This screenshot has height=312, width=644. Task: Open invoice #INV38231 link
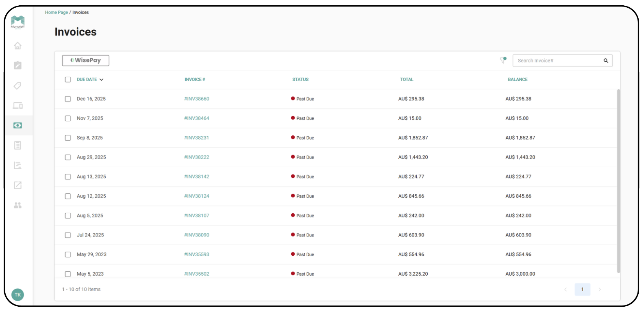[x=197, y=138]
